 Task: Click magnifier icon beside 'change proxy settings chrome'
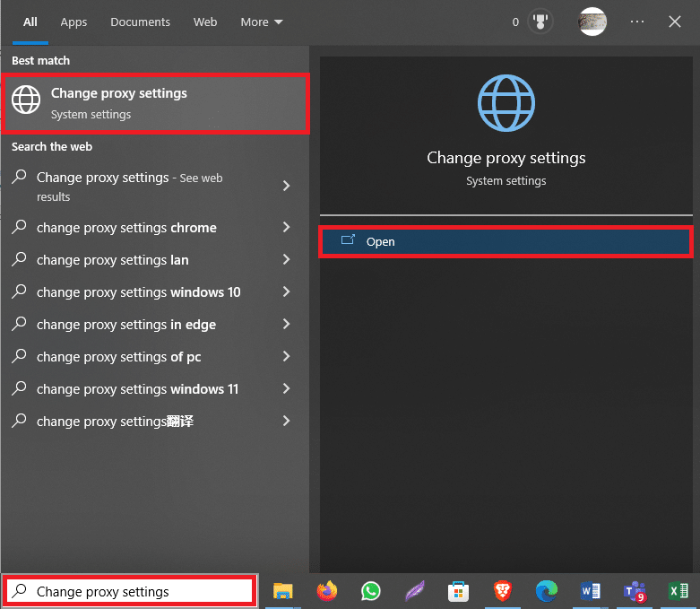[x=19, y=227]
